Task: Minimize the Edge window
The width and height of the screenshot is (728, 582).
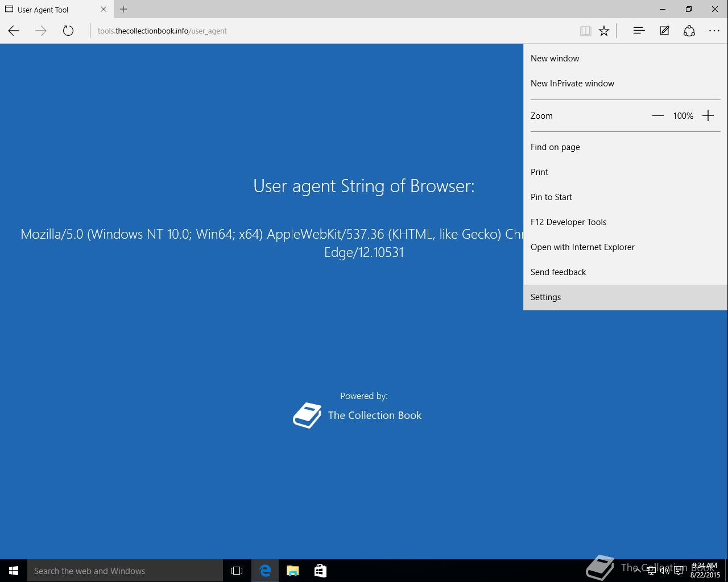Action: tap(663, 9)
